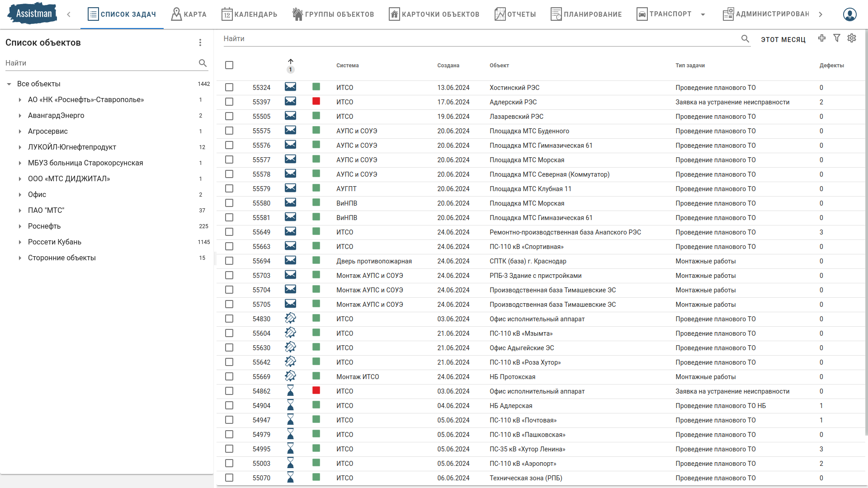The width and height of the screenshot is (868, 488).
Task: Click the ЭТОТ МЕСЯЦ period button
Action: click(783, 40)
